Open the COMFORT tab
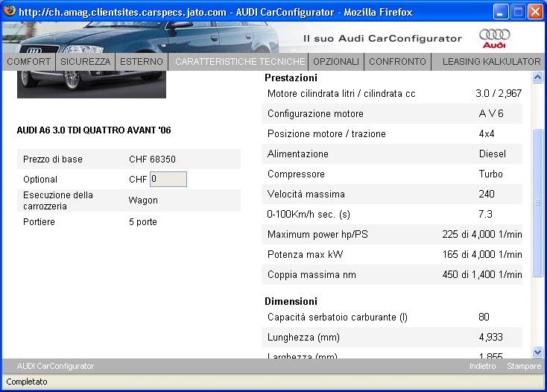Image resolution: width=547 pixels, height=392 pixels. pyautogui.click(x=28, y=62)
